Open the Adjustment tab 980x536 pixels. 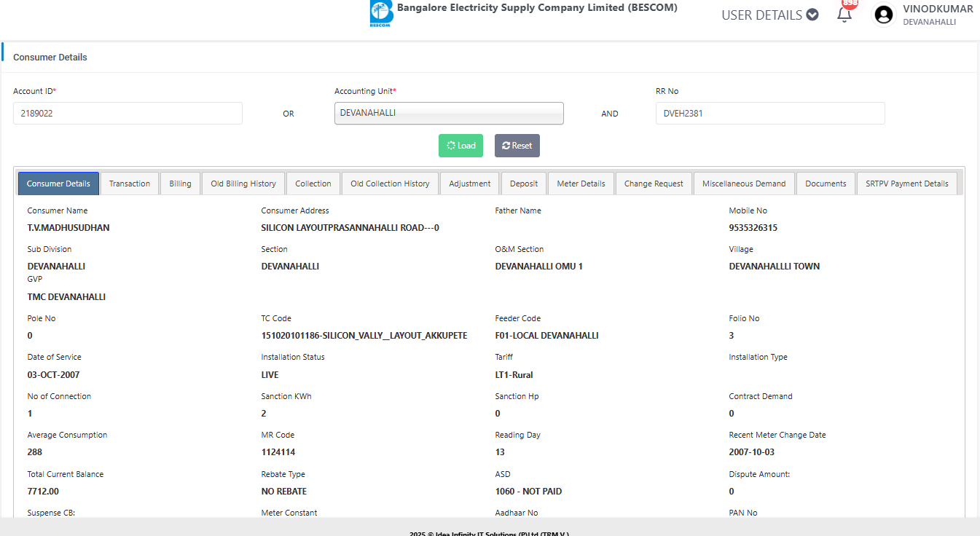[470, 184]
